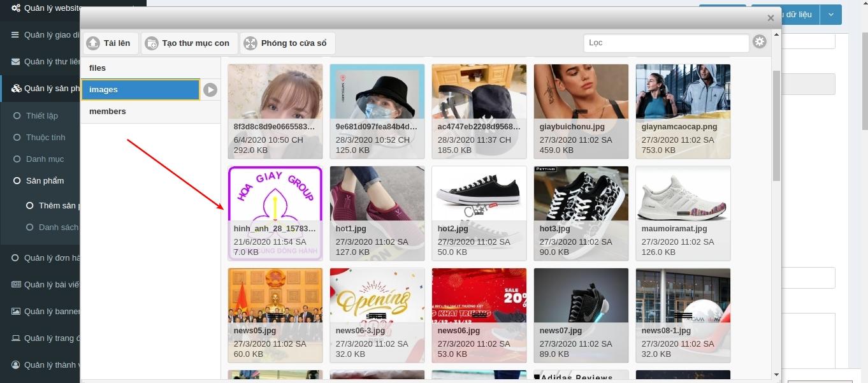Select the hot1.jpg image
The image size is (868, 383).
377,213
